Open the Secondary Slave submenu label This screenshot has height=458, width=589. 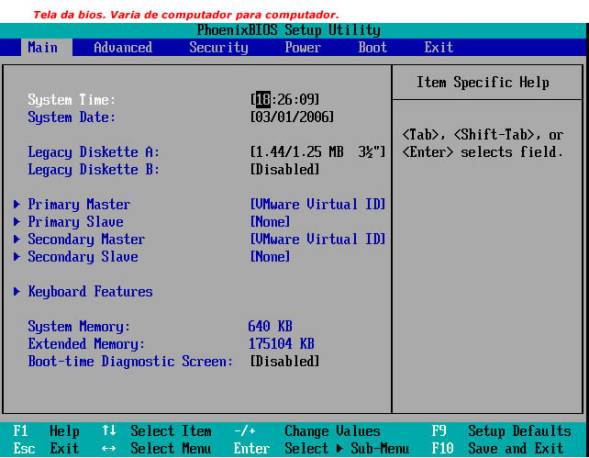(83, 257)
